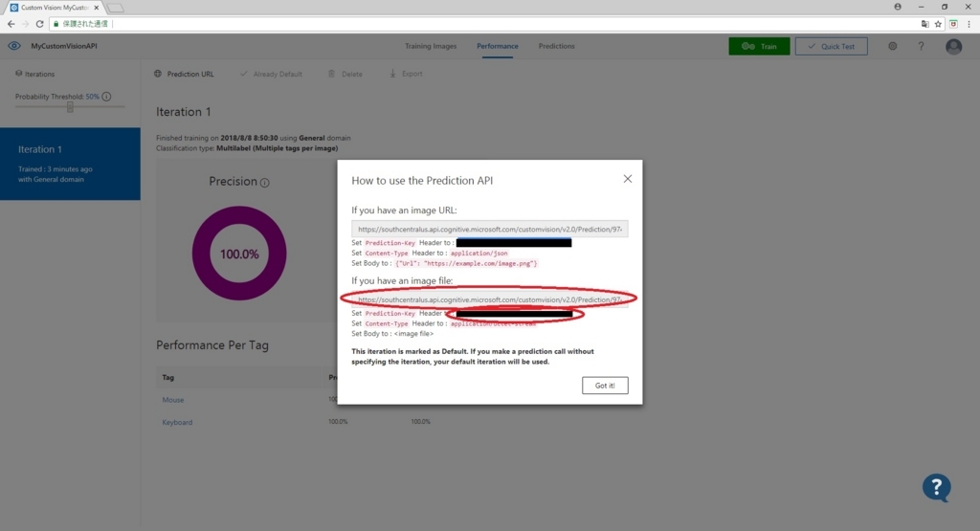Click the Custom Vision eye logo
Screen dimensions: 980x531
pos(14,46)
